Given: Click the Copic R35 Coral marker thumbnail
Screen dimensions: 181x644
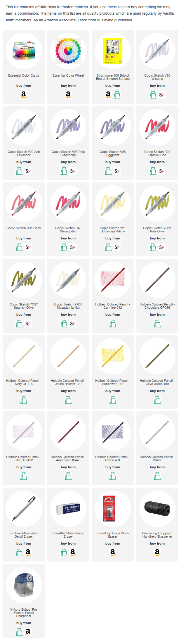Looking at the screenshot, I should tap(24, 204).
